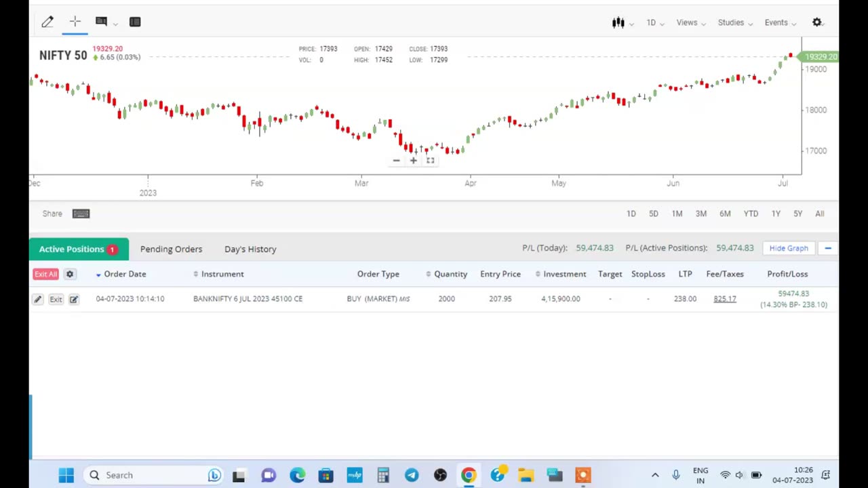Open Telegram from taskbar

(412, 475)
